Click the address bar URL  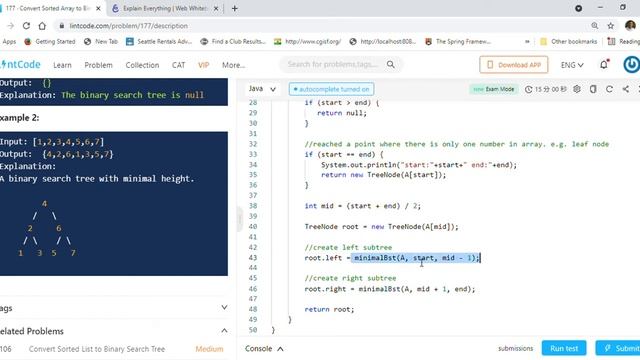[129, 26]
